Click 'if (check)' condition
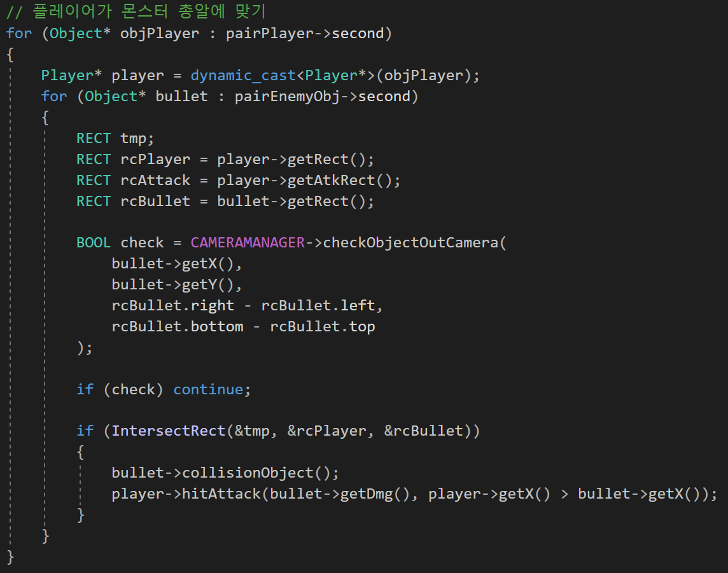Viewport: 728px width, 573px height. click(120, 389)
